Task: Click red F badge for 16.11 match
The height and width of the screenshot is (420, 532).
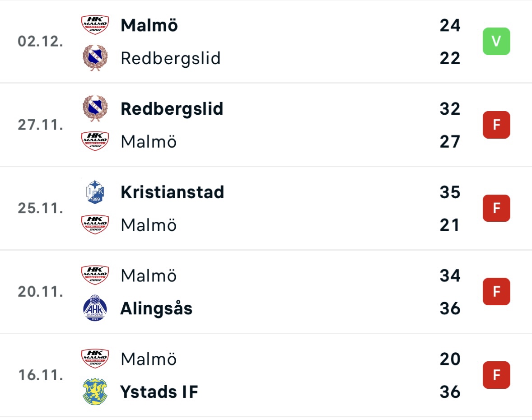Action: click(496, 375)
